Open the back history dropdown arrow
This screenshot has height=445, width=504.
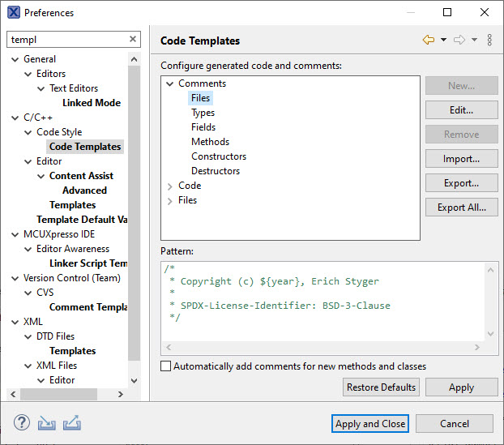443,41
